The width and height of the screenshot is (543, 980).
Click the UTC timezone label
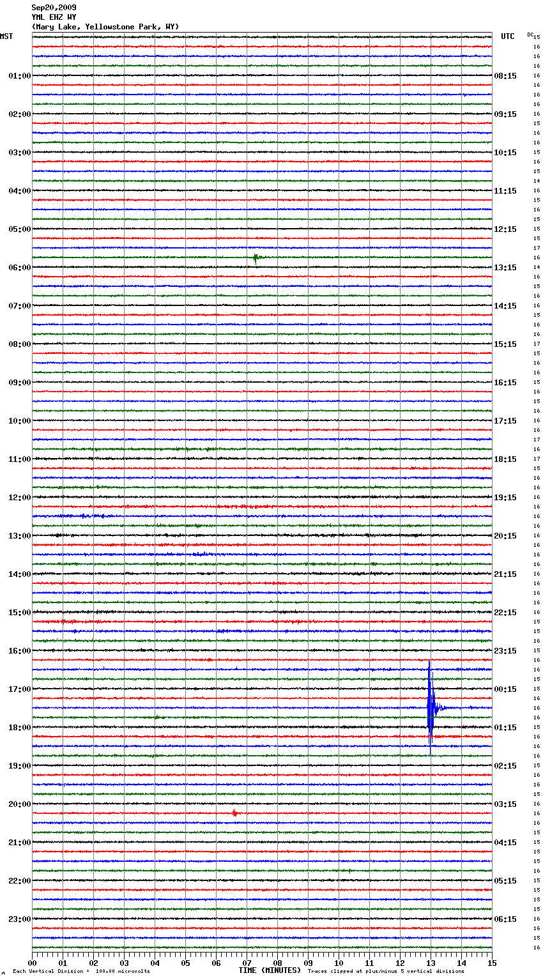point(507,36)
